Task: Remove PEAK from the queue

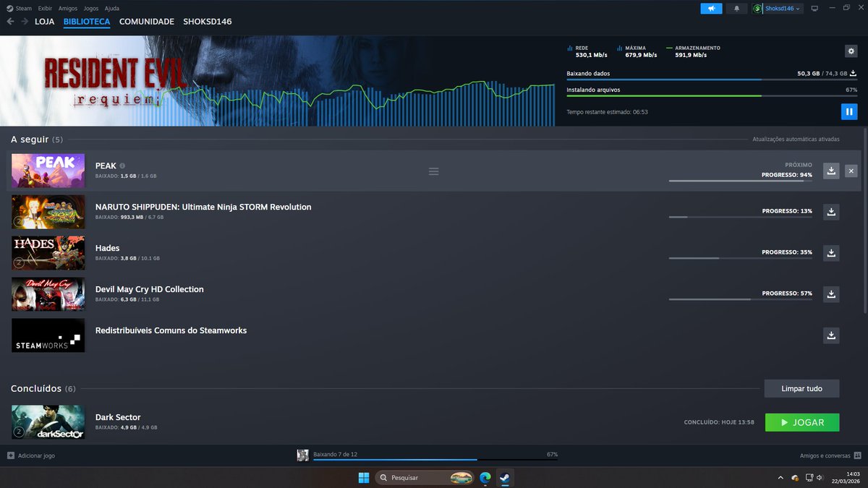Action: (851, 171)
